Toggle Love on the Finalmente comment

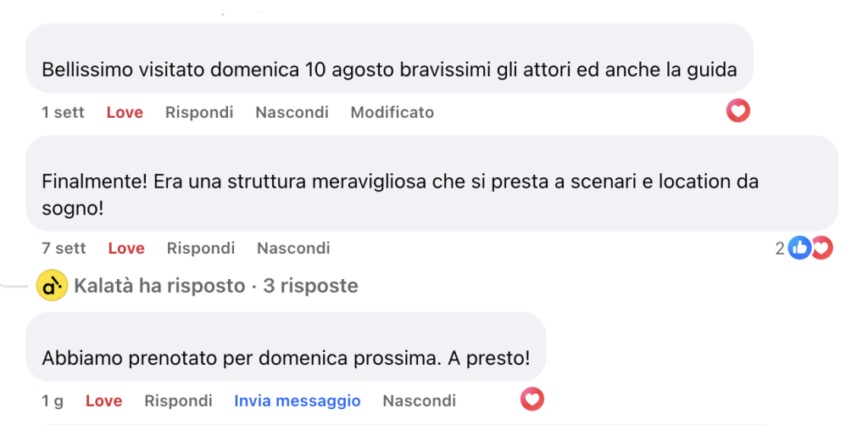point(126,249)
